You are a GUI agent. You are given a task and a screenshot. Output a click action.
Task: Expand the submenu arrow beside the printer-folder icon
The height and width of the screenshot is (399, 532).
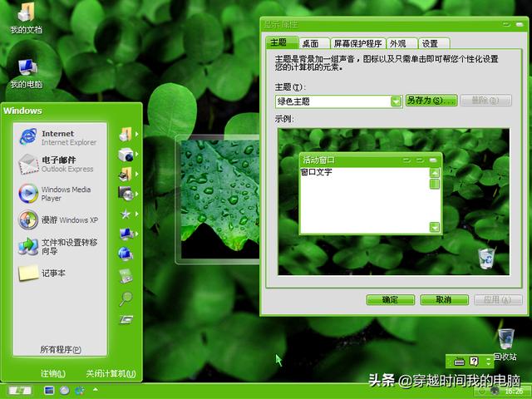tap(136, 174)
